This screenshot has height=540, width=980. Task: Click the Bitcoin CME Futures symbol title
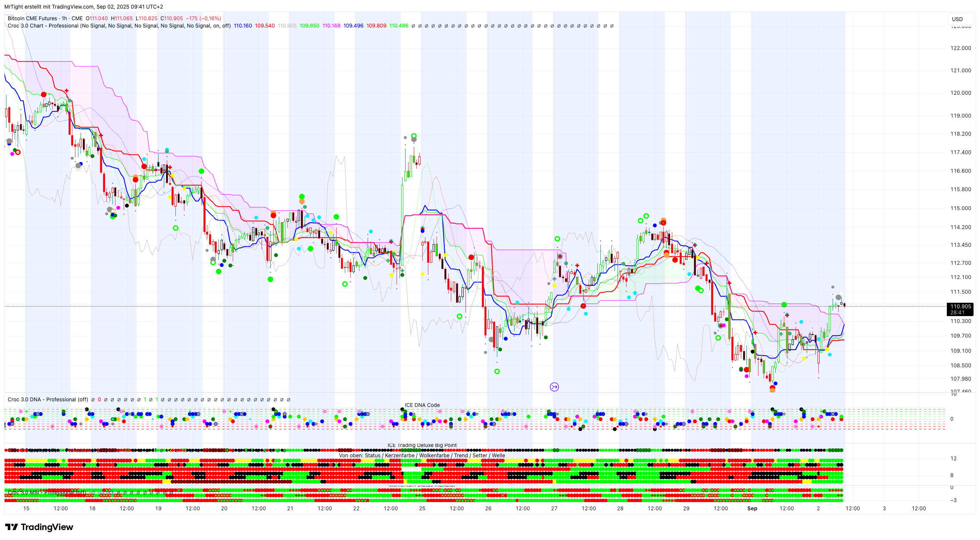pos(32,19)
